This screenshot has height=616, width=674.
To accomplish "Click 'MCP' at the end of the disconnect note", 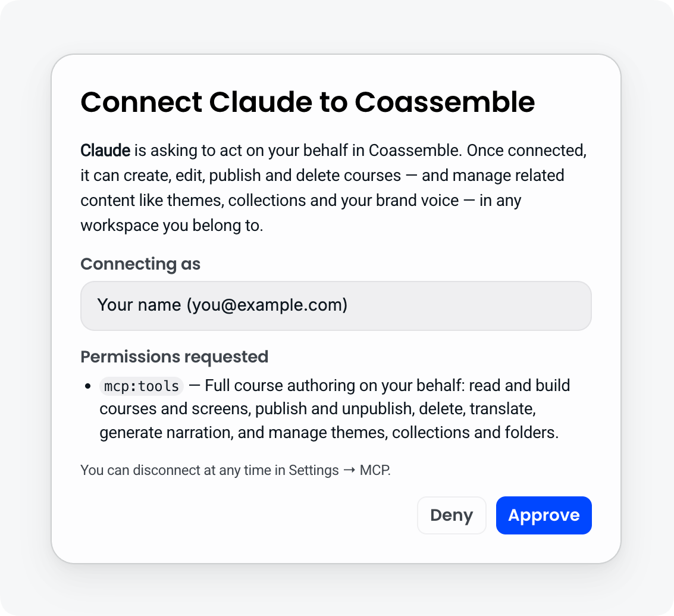I will pyautogui.click(x=375, y=470).
